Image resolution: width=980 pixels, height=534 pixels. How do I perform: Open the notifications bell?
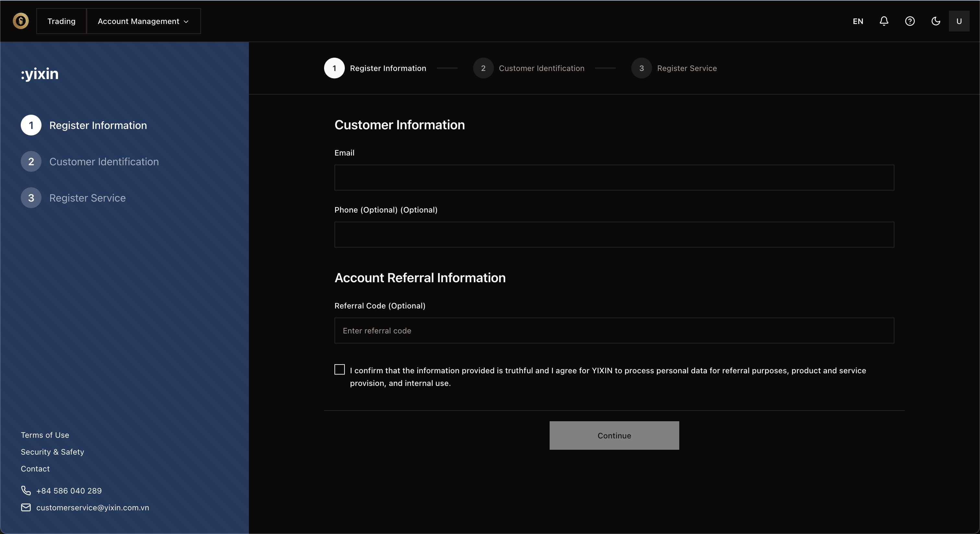884,21
